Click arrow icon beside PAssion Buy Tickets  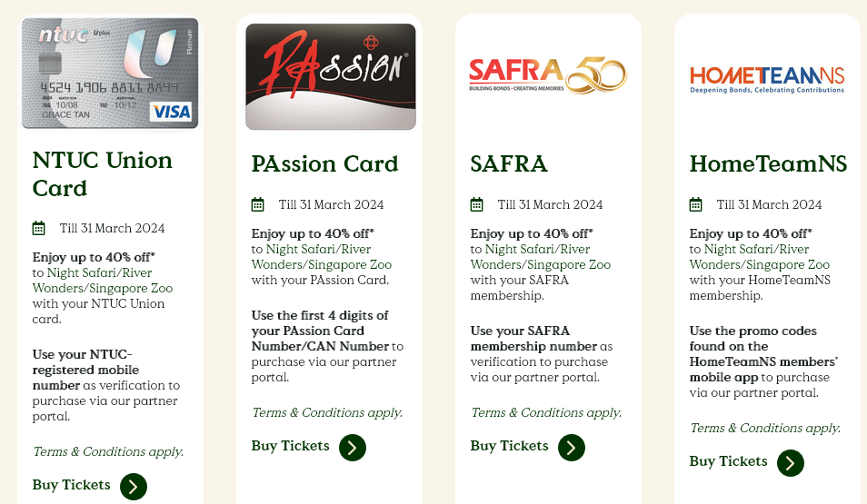point(353,447)
